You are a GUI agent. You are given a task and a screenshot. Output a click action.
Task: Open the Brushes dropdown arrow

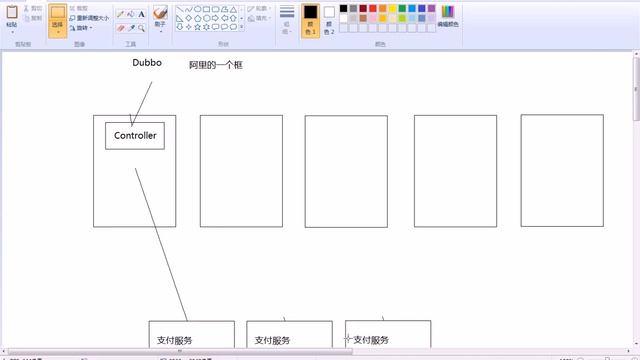pyautogui.click(x=160, y=32)
